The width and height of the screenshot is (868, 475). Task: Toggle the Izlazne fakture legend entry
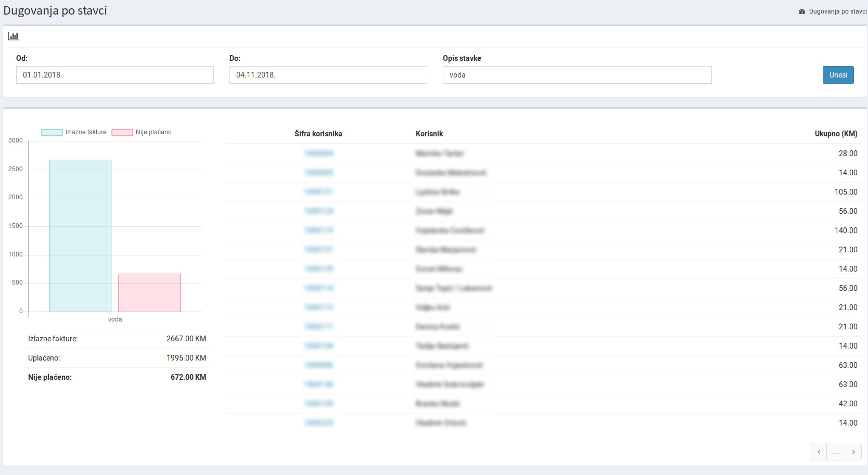(74, 132)
